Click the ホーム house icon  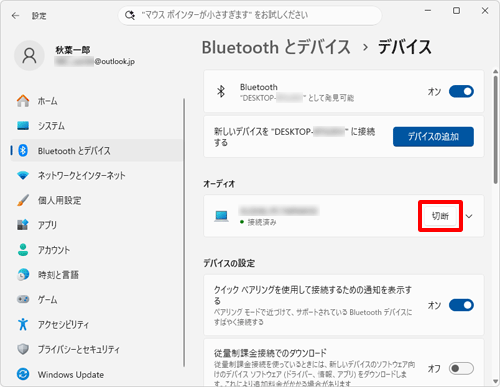point(23,101)
